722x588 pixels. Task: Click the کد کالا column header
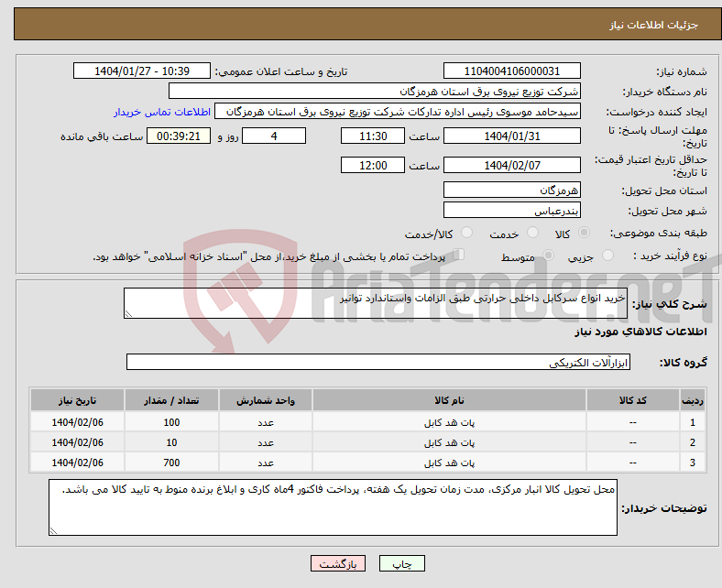coord(633,400)
